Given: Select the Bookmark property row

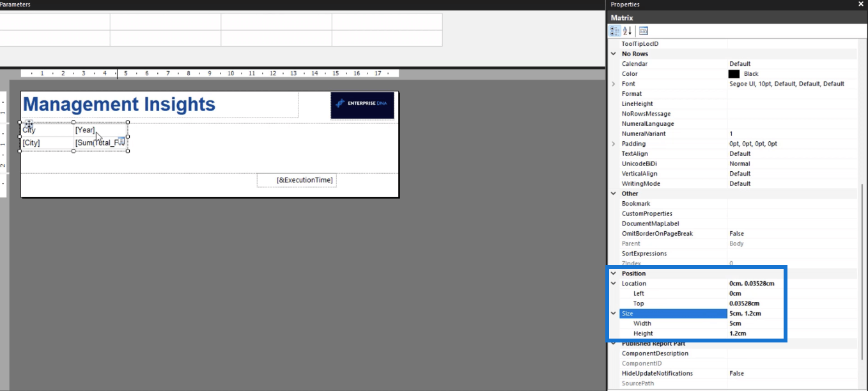Looking at the screenshot, I should tap(732, 204).
